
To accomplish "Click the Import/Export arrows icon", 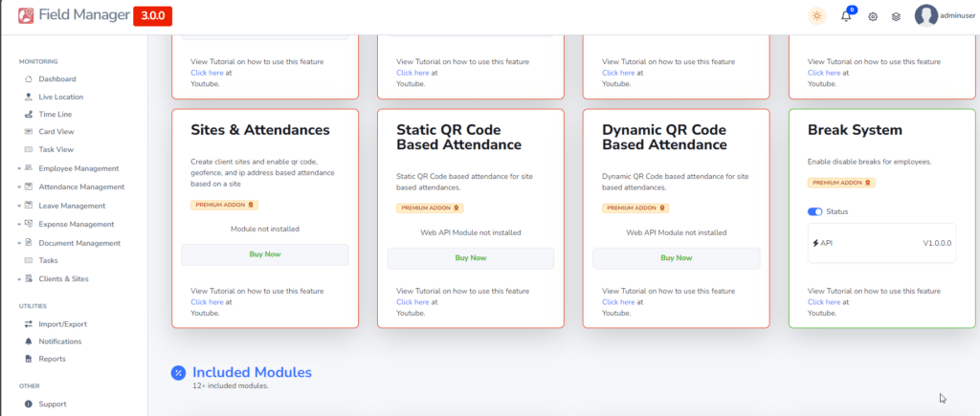I will (28, 324).
